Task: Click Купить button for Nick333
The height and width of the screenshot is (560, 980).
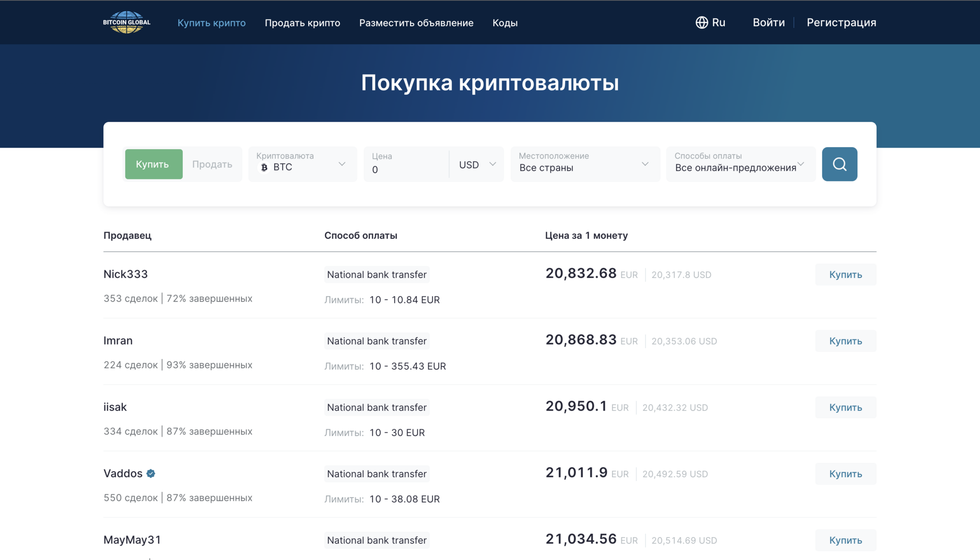Action: click(x=845, y=274)
